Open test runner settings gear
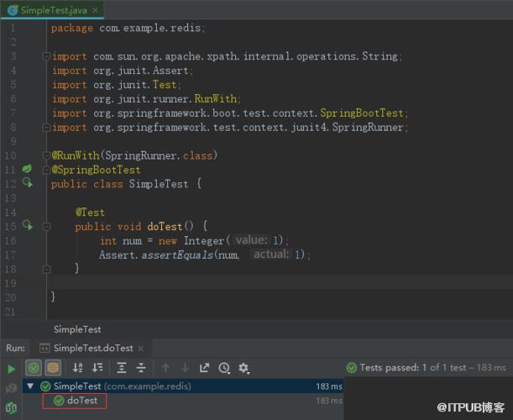This screenshot has height=420, width=513. 243,368
